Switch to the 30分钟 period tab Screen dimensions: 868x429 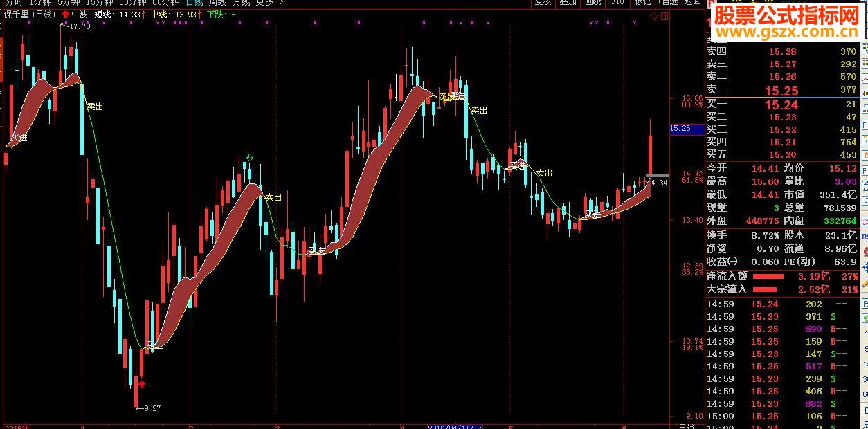point(134,2)
